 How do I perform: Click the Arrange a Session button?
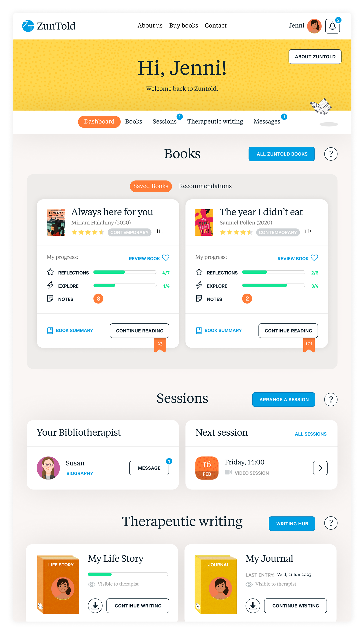pos(283,399)
